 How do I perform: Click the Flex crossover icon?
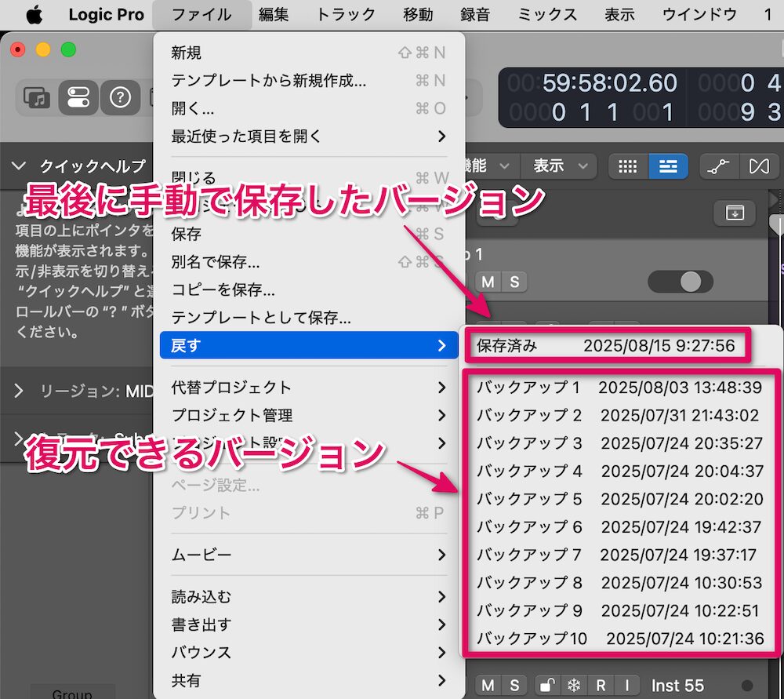758,166
